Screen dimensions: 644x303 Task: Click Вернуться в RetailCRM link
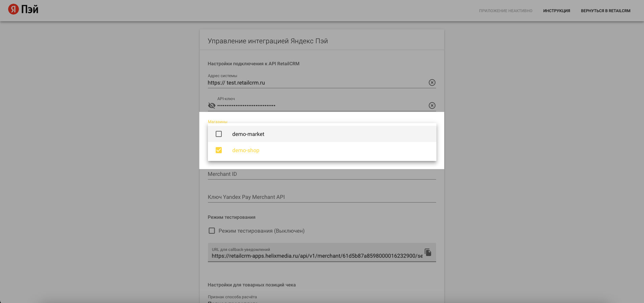coord(605,11)
